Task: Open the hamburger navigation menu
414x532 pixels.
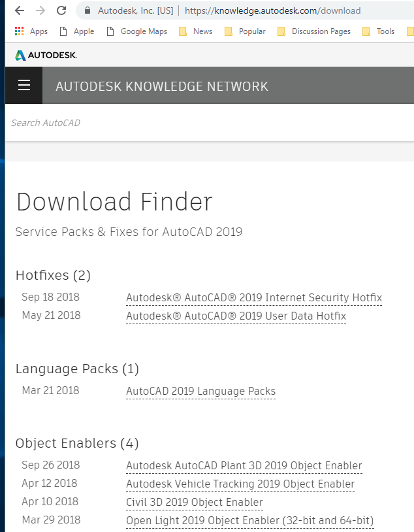Action: [x=24, y=86]
